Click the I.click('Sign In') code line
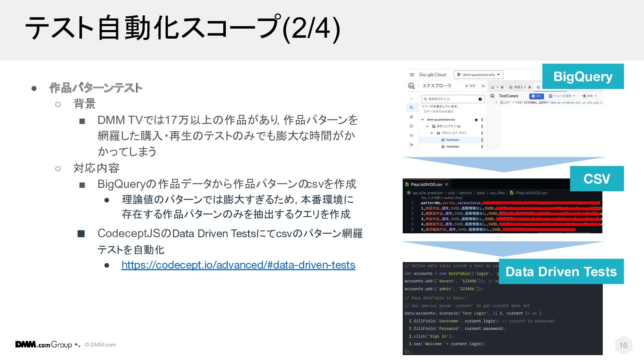This screenshot has width=644, height=362. pos(431,336)
